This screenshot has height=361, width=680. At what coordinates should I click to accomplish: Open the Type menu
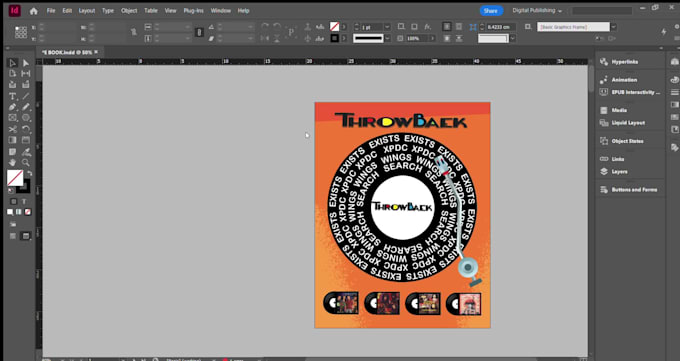pos(108,10)
